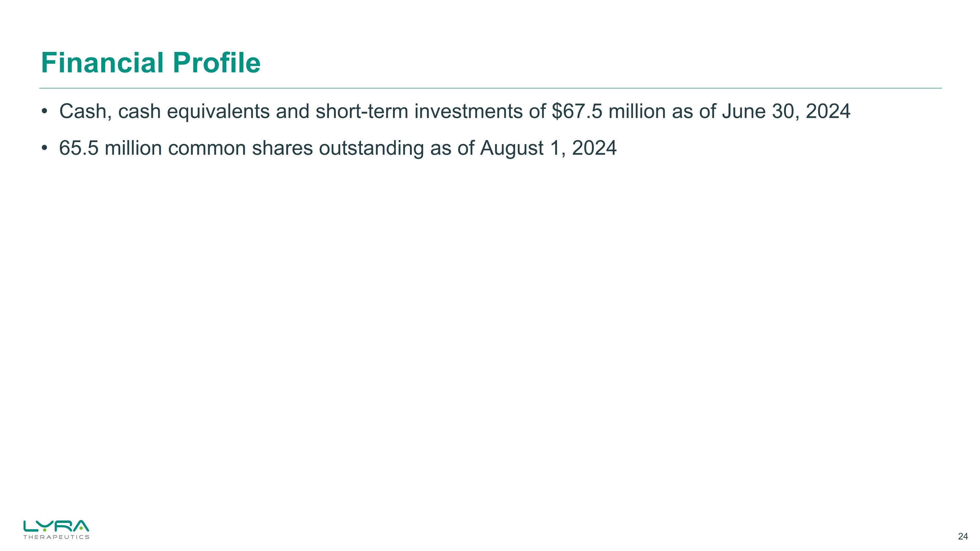Image resolution: width=980 pixels, height=551 pixels.
Task: Click the "June 30, 2024" date
Action: [x=786, y=111]
